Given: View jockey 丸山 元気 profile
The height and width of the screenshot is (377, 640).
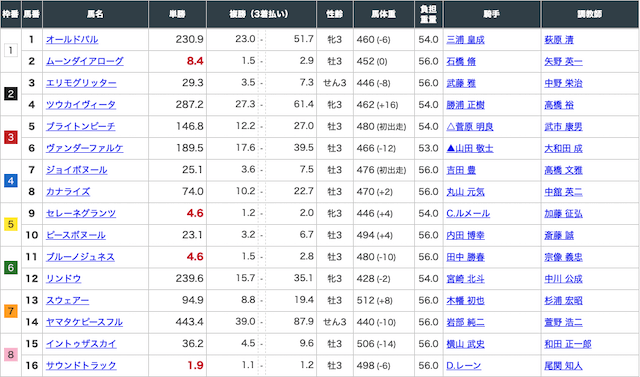Looking at the screenshot, I should pyautogui.click(x=465, y=192).
